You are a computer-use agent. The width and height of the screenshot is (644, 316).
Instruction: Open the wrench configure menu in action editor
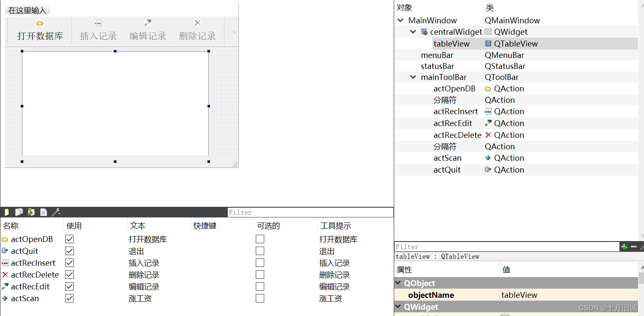tap(56, 212)
